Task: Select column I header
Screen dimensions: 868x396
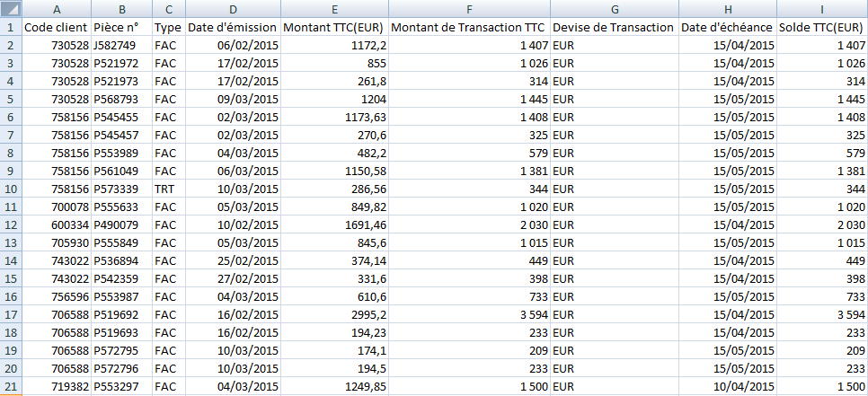Action: point(822,9)
